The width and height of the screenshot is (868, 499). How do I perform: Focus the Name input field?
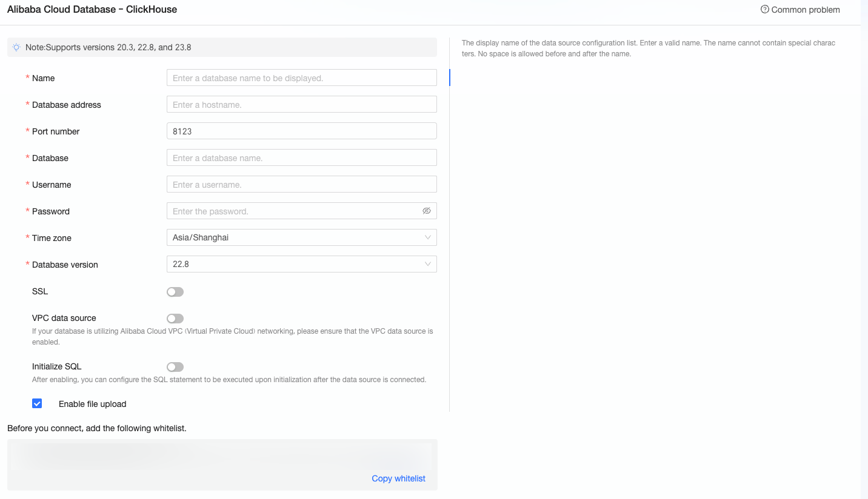(302, 78)
